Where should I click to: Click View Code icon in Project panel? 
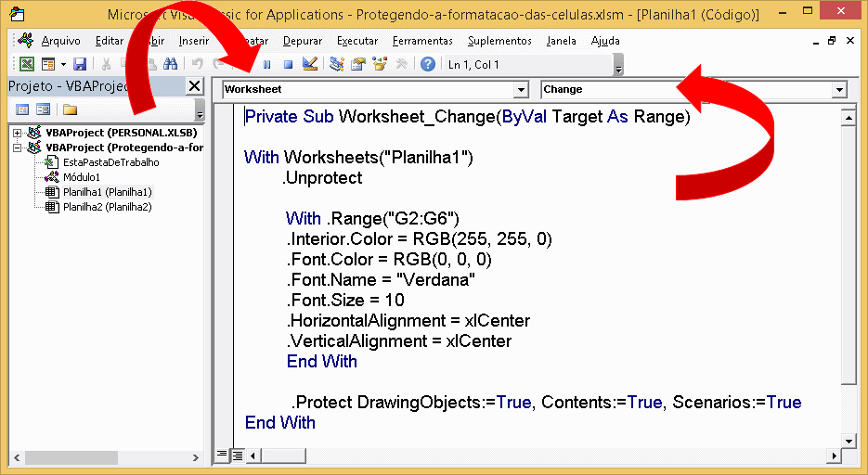(22, 109)
